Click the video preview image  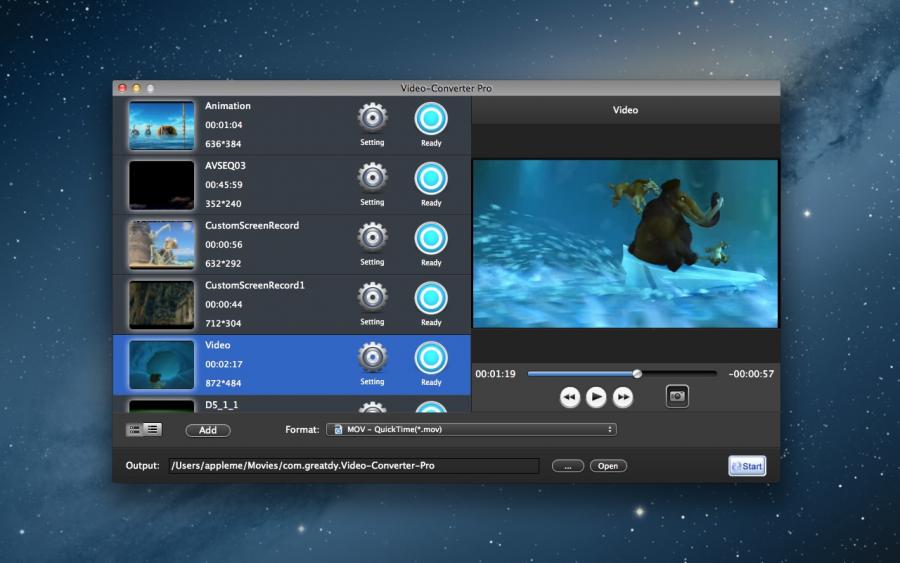pyautogui.click(x=625, y=243)
